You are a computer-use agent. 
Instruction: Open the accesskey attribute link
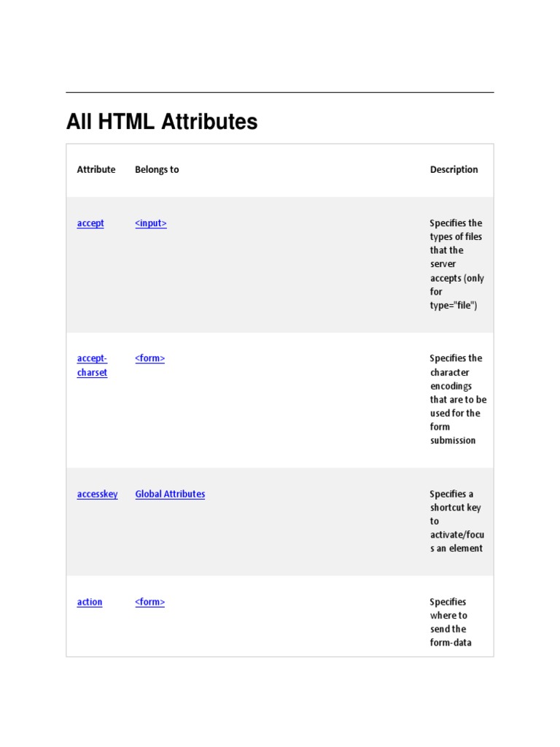coord(97,494)
